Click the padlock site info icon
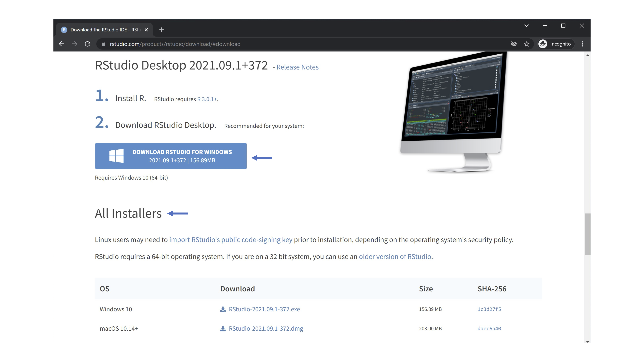Screen dimensions: 644x362 click(x=104, y=44)
